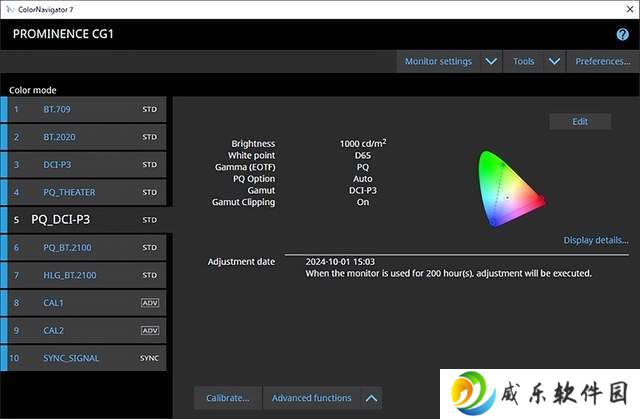Select color mode 1 BT.709
Image resolution: width=640 pixels, height=419 pixels.
tap(83, 109)
